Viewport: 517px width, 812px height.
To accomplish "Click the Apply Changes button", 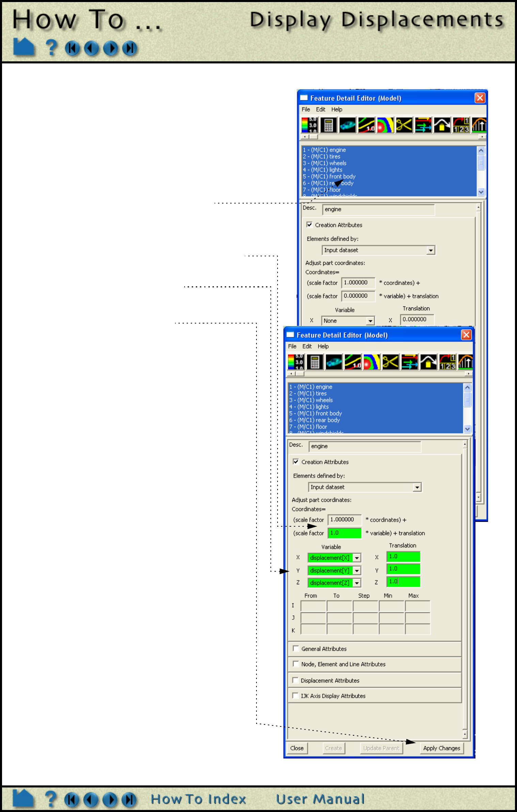I will (x=441, y=748).
